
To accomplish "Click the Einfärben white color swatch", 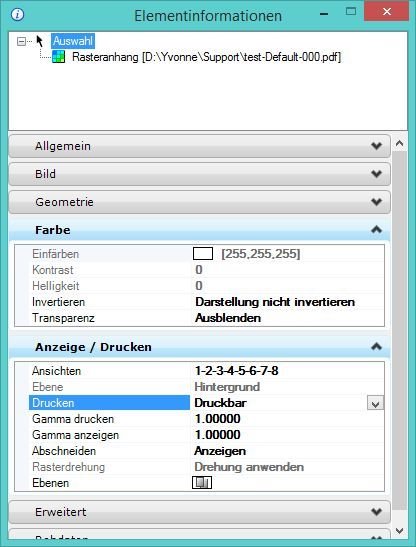I will 203,254.
